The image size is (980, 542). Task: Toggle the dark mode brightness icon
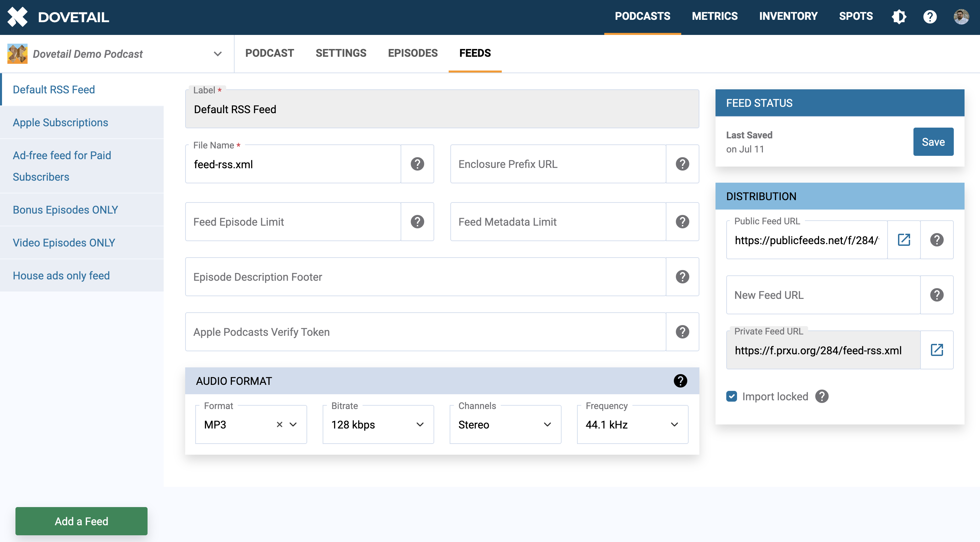[x=899, y=17]
